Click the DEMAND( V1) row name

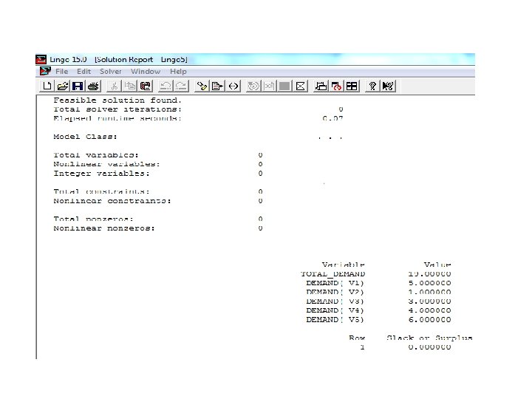(x=335, y=283)
